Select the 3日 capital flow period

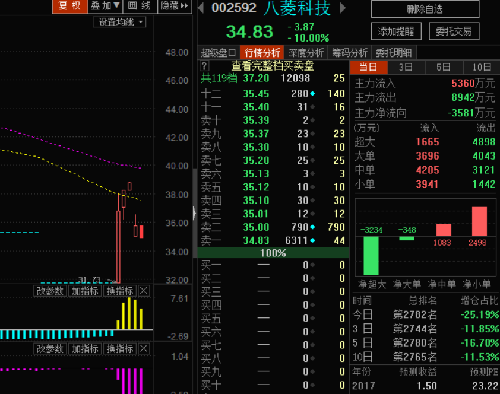[406, 67]
